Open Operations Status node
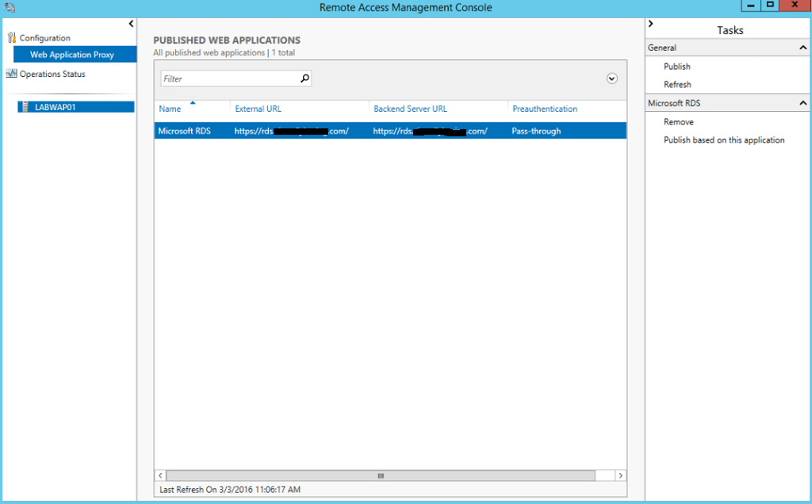812x504 pixels. pyautogui.click(x=52, y=74)
